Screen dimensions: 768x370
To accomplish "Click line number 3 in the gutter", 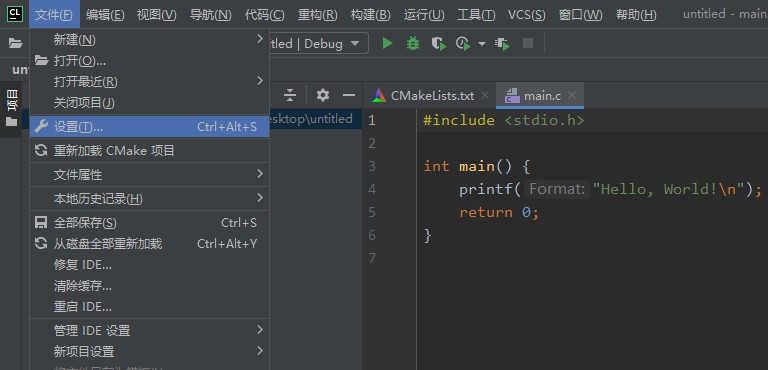I will (372, 166).
